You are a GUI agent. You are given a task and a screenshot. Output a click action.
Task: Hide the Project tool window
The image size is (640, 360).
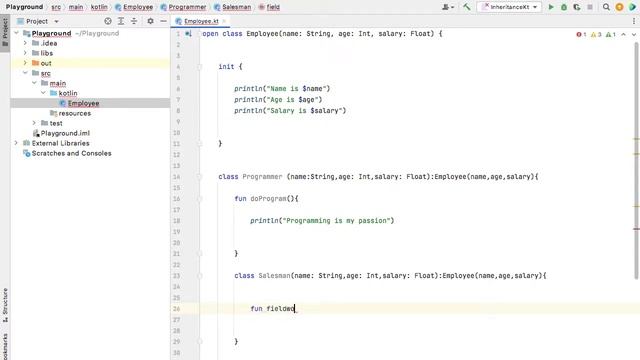tap(163, 21)
